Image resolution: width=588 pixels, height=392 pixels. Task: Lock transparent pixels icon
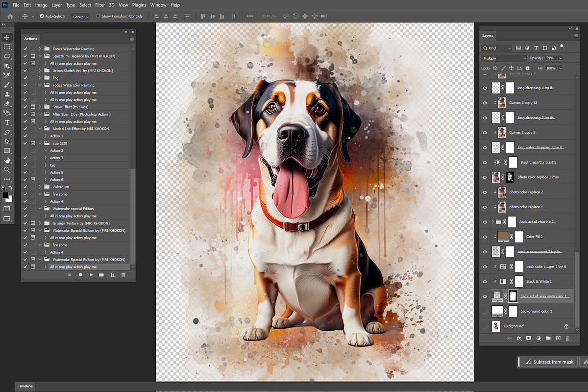coord(495,68)
